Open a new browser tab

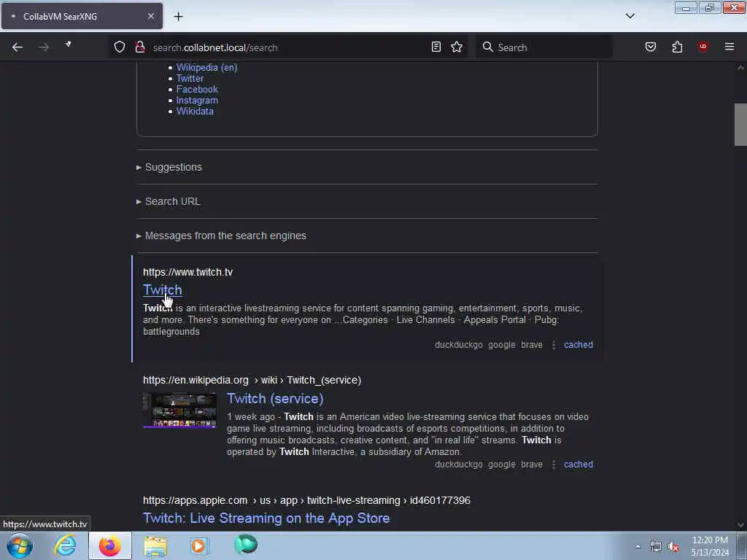[178, 17]
